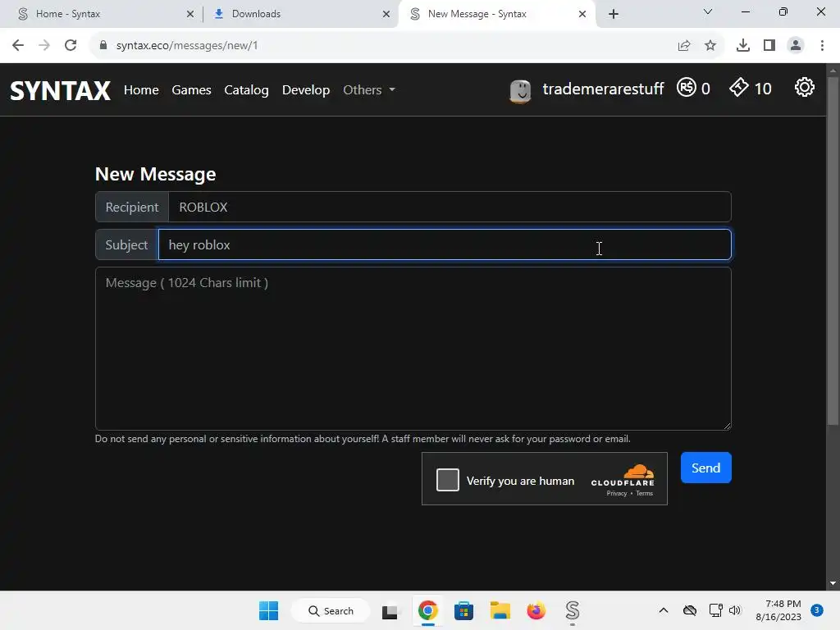
Task: Click the cloud sync tray icon
Action: (x=690, y=610)
